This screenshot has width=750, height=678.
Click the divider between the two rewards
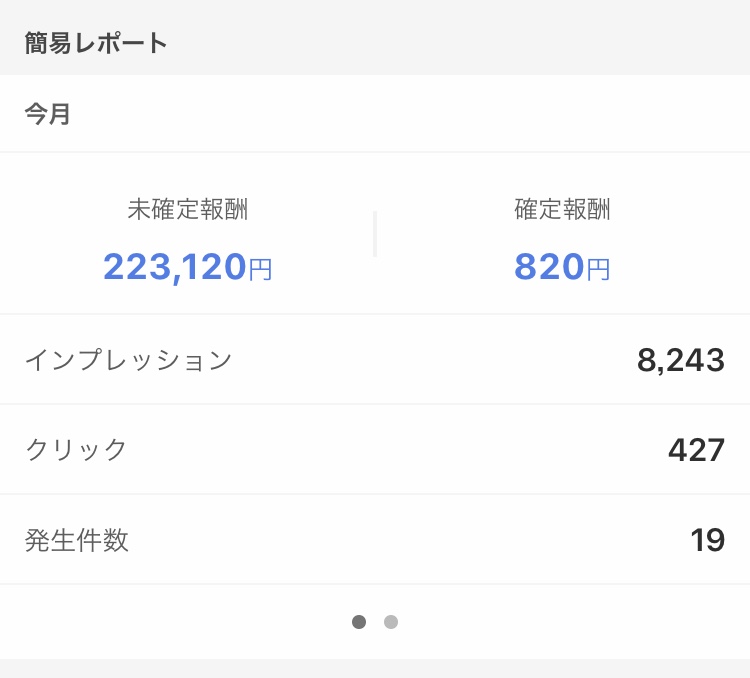point(375,234)
